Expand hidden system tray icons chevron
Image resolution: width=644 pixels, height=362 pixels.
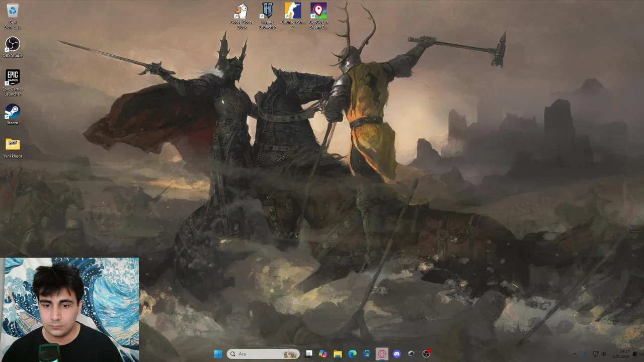point(575,354)
